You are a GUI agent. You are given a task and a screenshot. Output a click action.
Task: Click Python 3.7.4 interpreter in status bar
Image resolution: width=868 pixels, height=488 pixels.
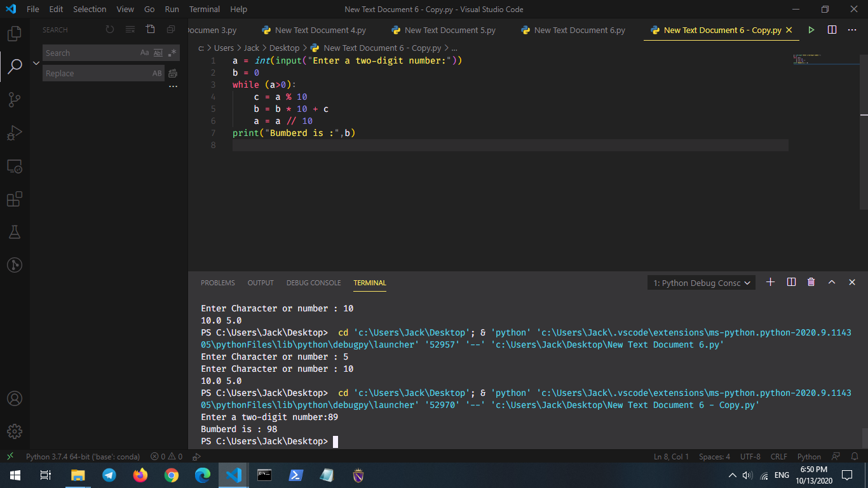pyautogui.click(x=83, y=456)
